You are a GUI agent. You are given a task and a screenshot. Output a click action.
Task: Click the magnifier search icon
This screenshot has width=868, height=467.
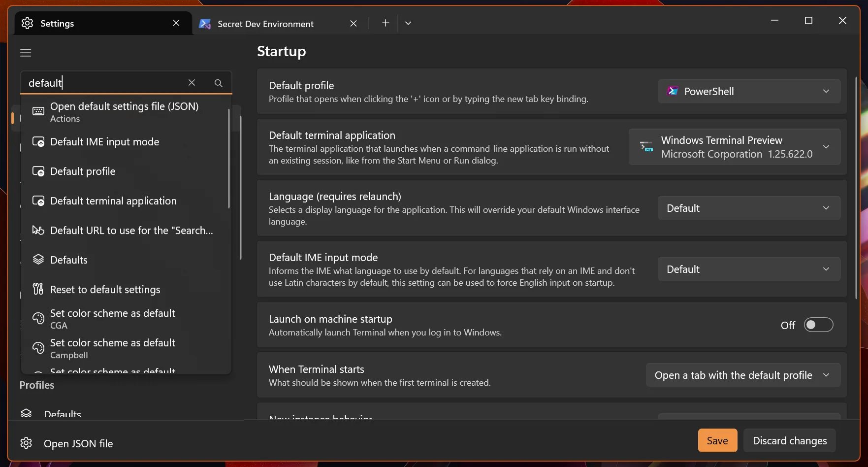[x=219, y=83]
